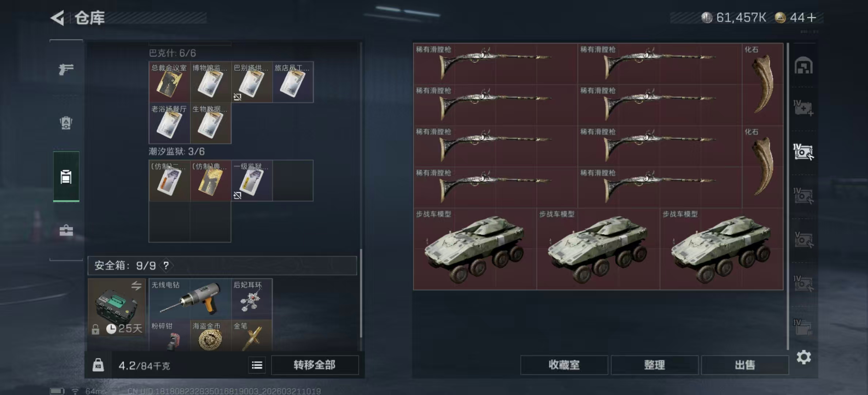Open the 收藏室 collection room
This screenshot has width=868, height=395.
click(564, 365)
